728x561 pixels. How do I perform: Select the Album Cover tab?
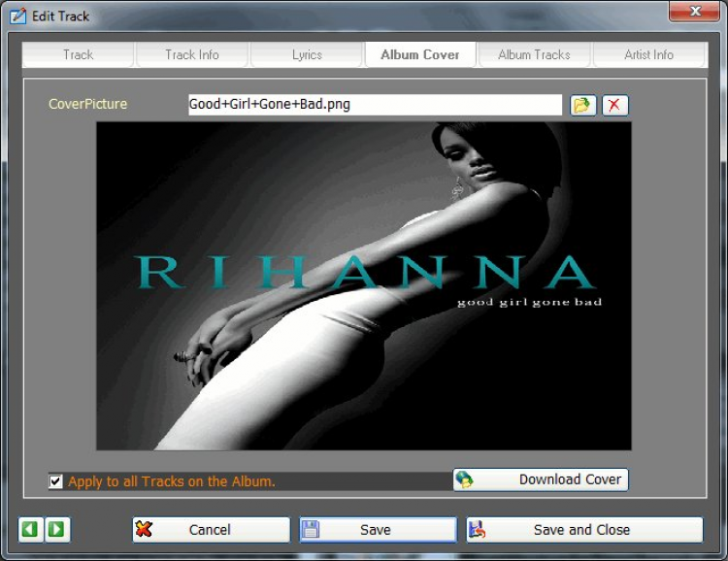[420, 54]
